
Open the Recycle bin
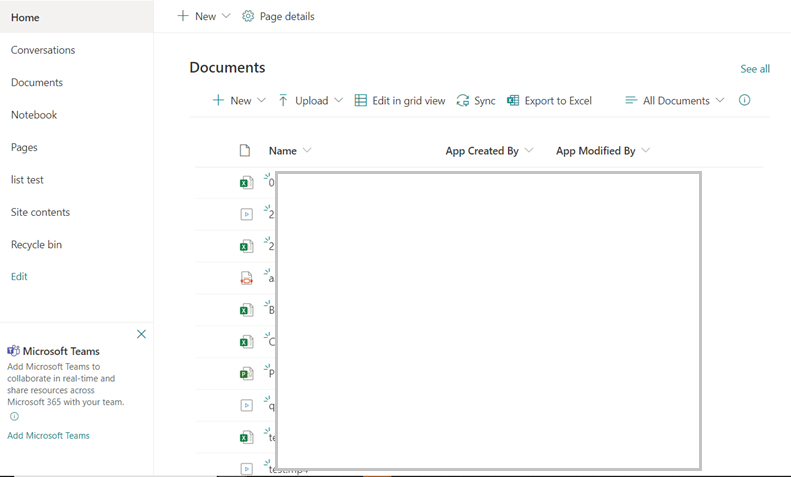point(36,245)
